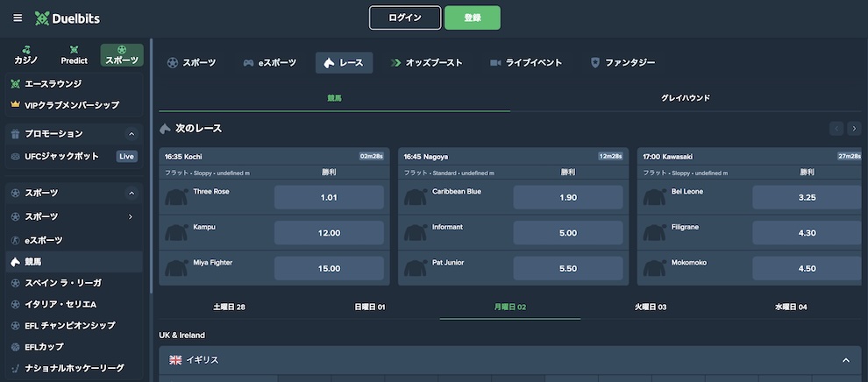Click the Informant jockey silk icon
Screen dimensions: 868x382
[x=416, y=233]
